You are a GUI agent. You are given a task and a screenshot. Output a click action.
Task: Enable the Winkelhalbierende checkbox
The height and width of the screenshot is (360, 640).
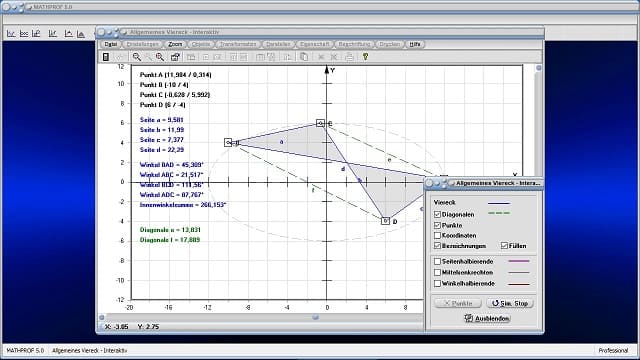pos(437,283)
